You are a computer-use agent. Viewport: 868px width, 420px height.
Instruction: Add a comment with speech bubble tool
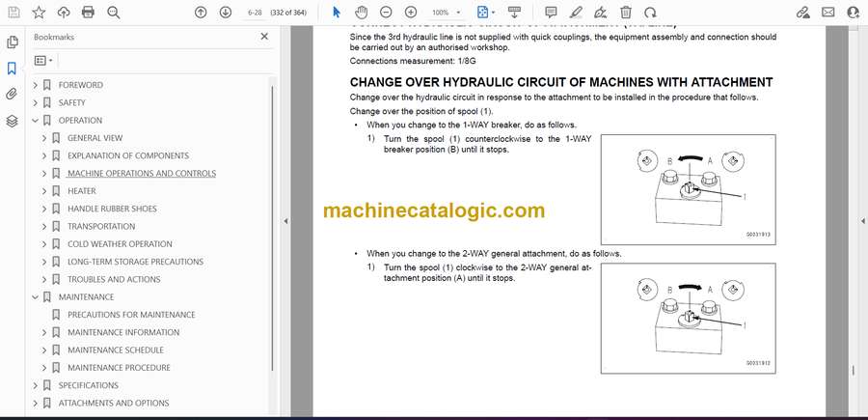[x=551, y=13]
